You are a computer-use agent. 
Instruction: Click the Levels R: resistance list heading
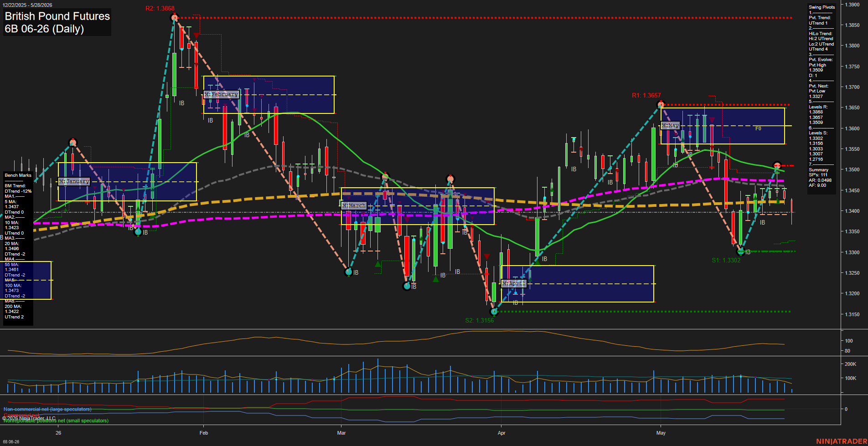(818, 107)
